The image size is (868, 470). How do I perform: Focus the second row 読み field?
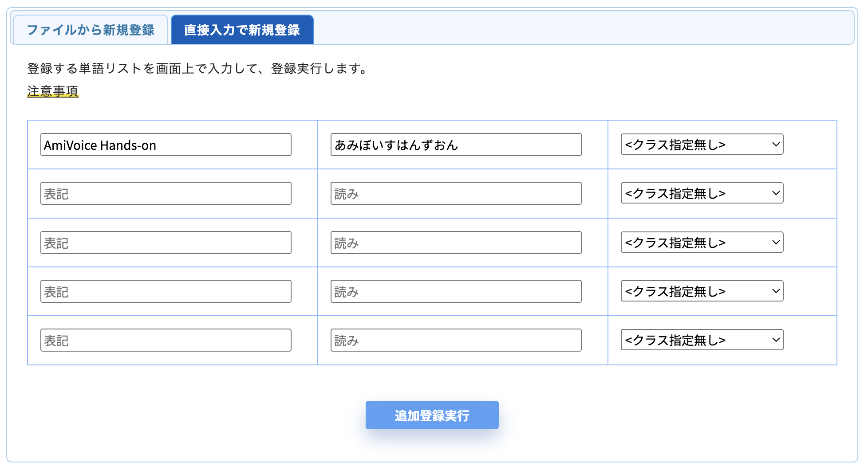pos(456,193)
